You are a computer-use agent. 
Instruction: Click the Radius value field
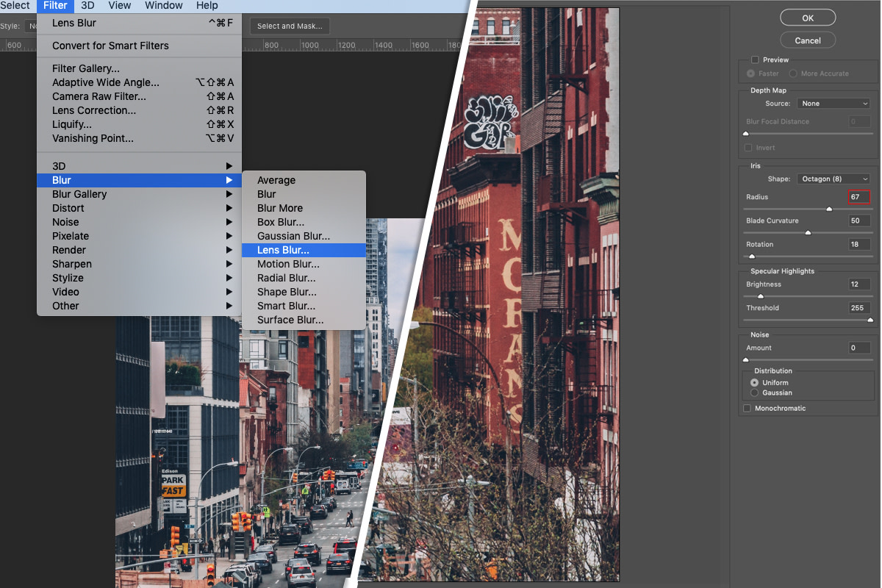(859, 197)
